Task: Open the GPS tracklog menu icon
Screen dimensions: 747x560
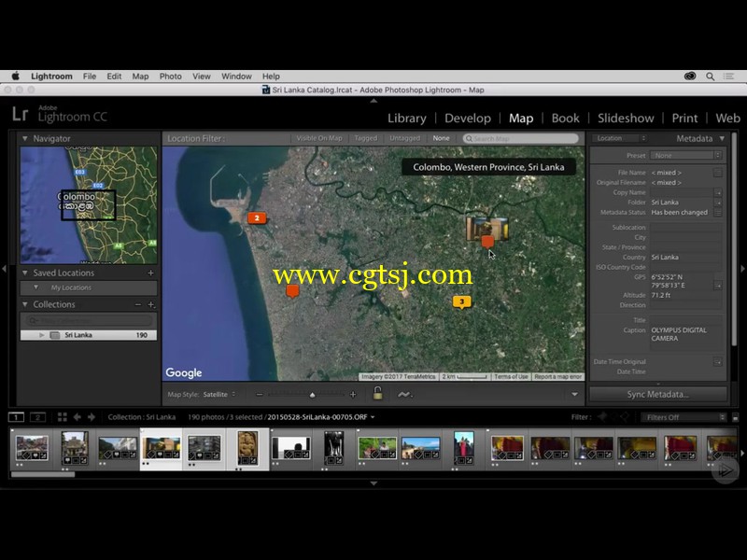Action: coord(405,394)
